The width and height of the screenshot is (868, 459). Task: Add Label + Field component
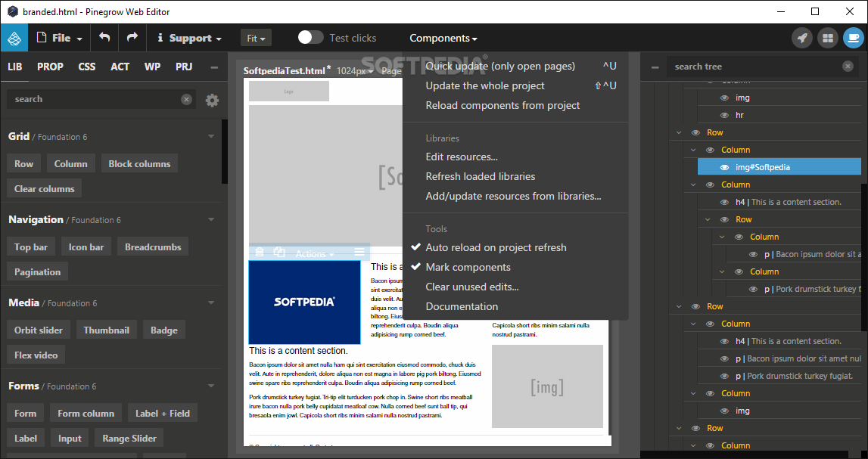(163, 413)
